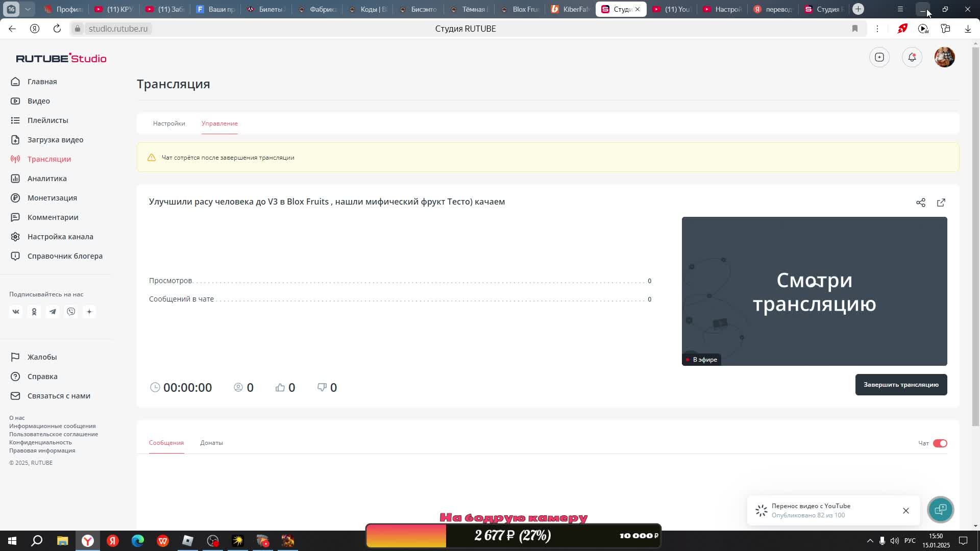The image size is (980, 551).
Task: Open the user profile avatar
Action: 945,57
